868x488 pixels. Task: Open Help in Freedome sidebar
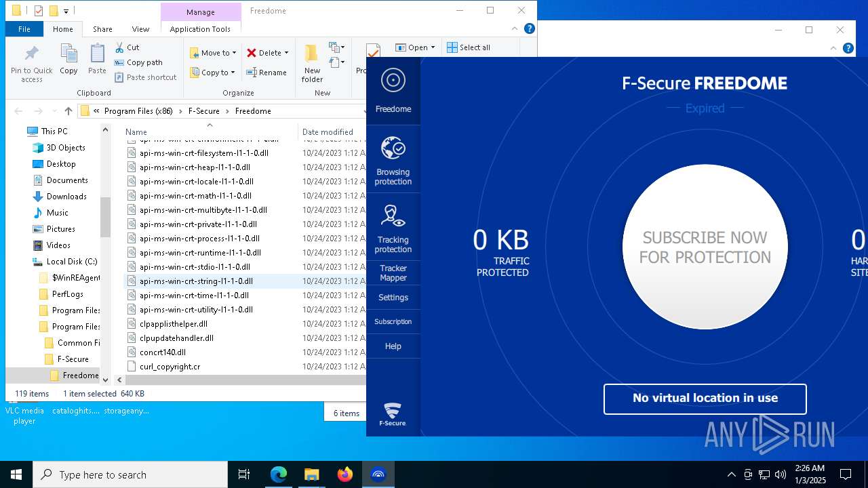pos(393,346)
